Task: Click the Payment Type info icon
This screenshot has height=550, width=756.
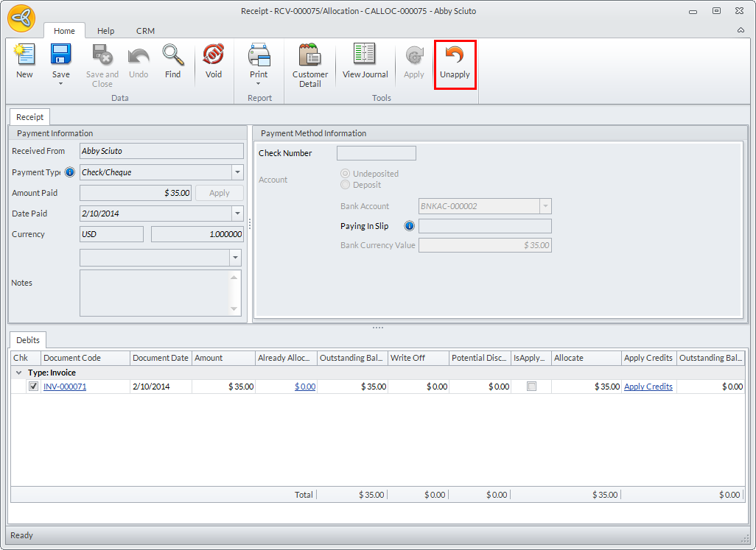Action: 70,172
